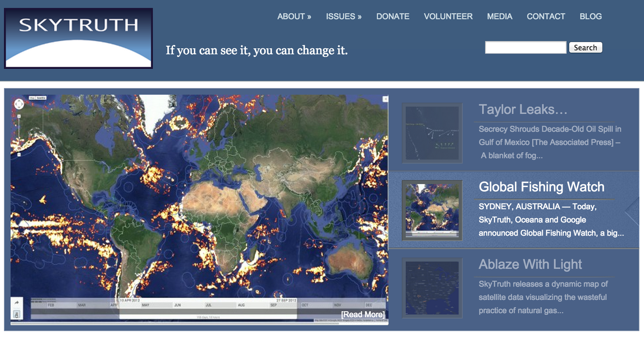The width and height of the screenshot is (644, 341).
Task: Click the SkyTruth logo
Action: click(x=78, y=38)
